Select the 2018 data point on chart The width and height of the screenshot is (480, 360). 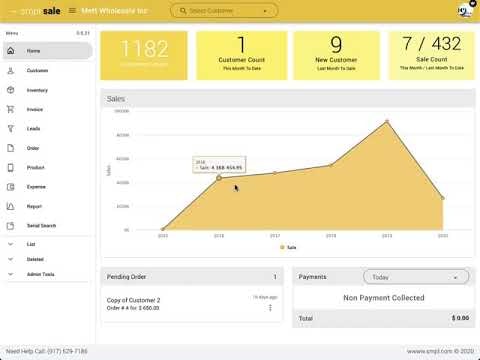coord(331,165)
